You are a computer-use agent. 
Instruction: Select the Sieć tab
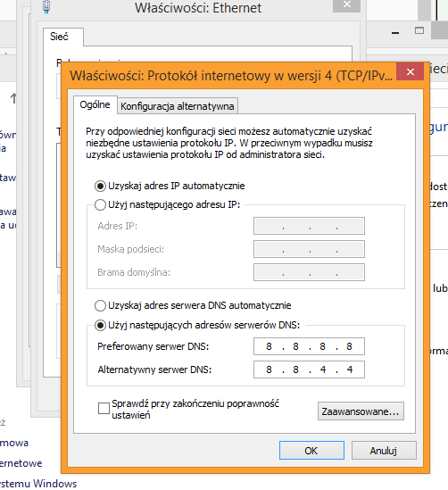pos(63,37)
